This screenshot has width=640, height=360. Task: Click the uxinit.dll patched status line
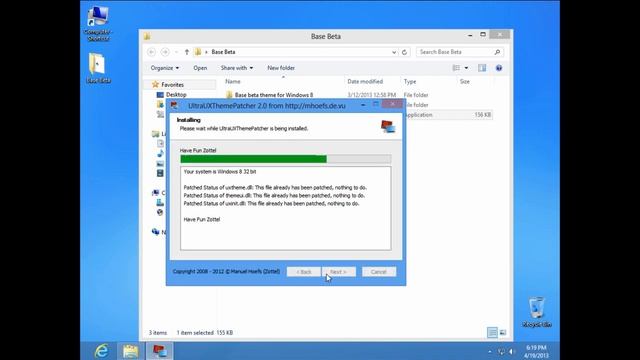(271, 203)
